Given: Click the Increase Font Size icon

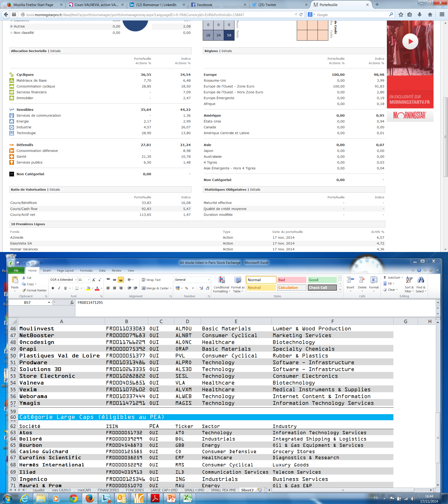Looking at the screenshot, I should 94,280.
